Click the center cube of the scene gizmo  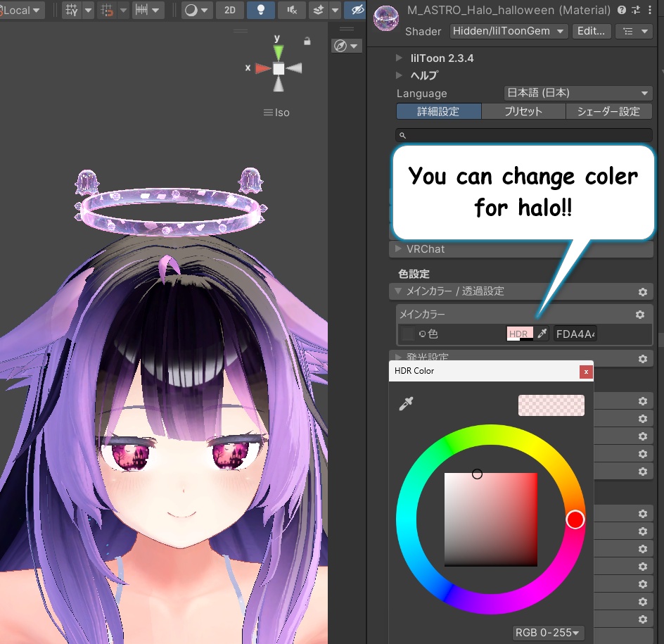coord(279,69)
